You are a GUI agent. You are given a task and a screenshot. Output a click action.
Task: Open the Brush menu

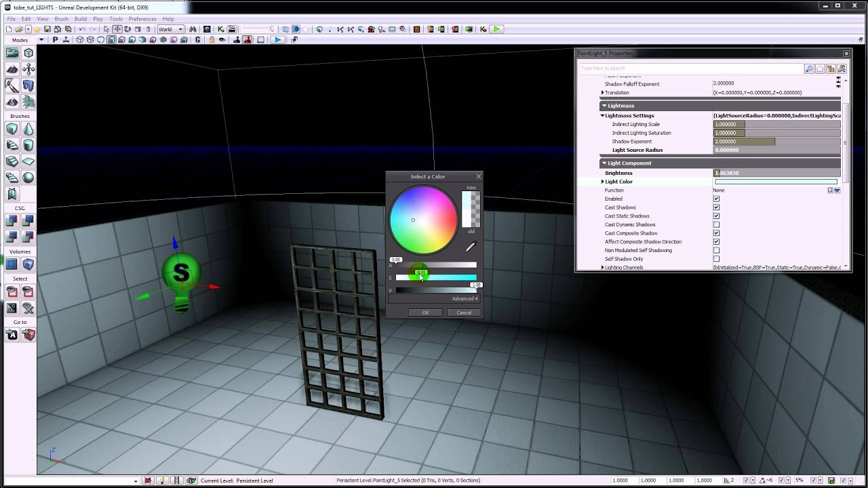61,19
